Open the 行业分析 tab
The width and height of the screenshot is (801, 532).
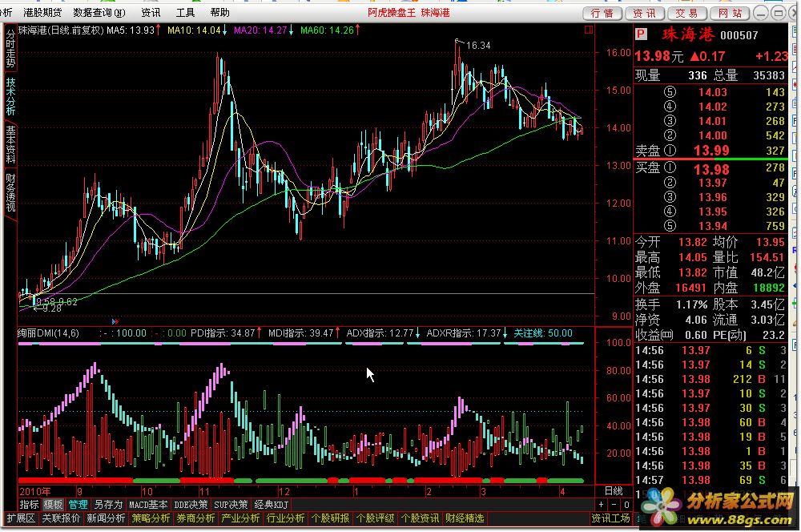286,518
